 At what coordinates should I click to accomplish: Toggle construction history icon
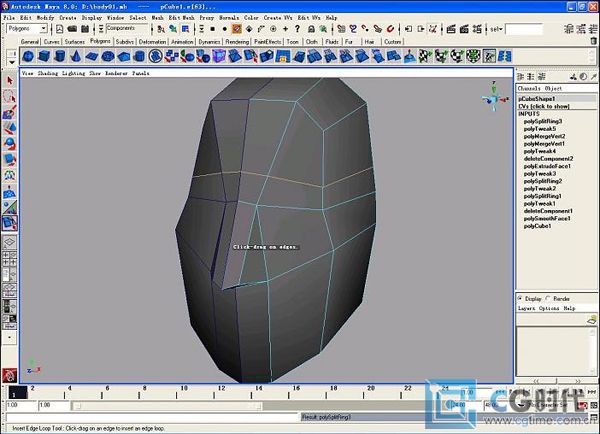click(x=433, y=29)
